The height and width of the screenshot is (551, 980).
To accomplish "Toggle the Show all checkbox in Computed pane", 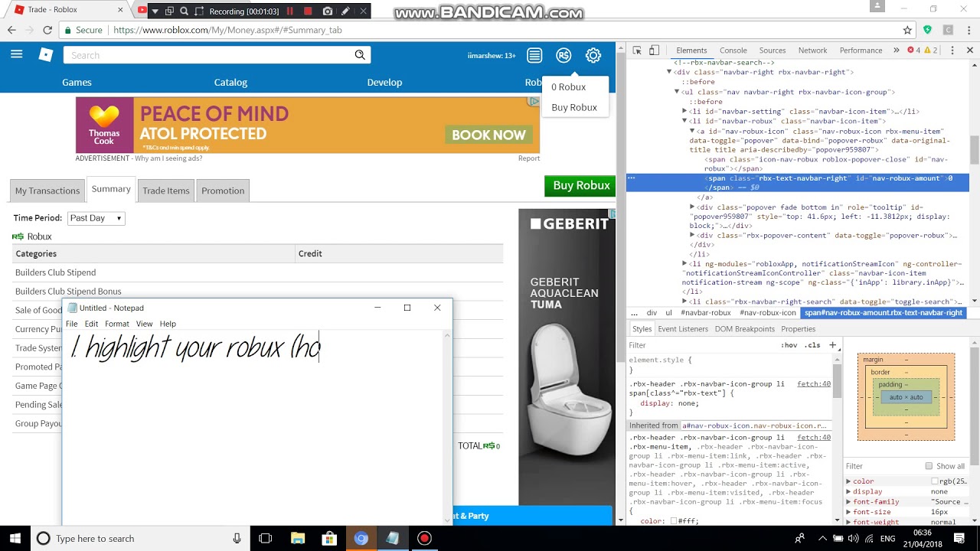I will click(929, 466).
